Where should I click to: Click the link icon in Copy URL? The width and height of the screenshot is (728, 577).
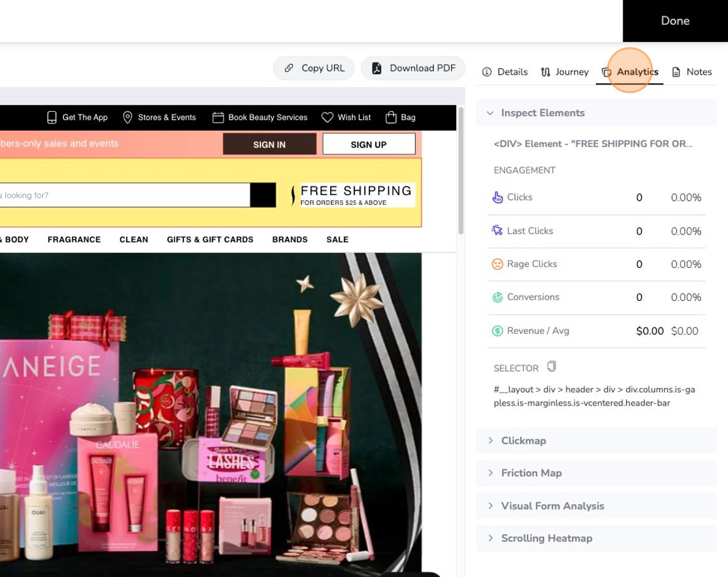(x=289, y=68)
